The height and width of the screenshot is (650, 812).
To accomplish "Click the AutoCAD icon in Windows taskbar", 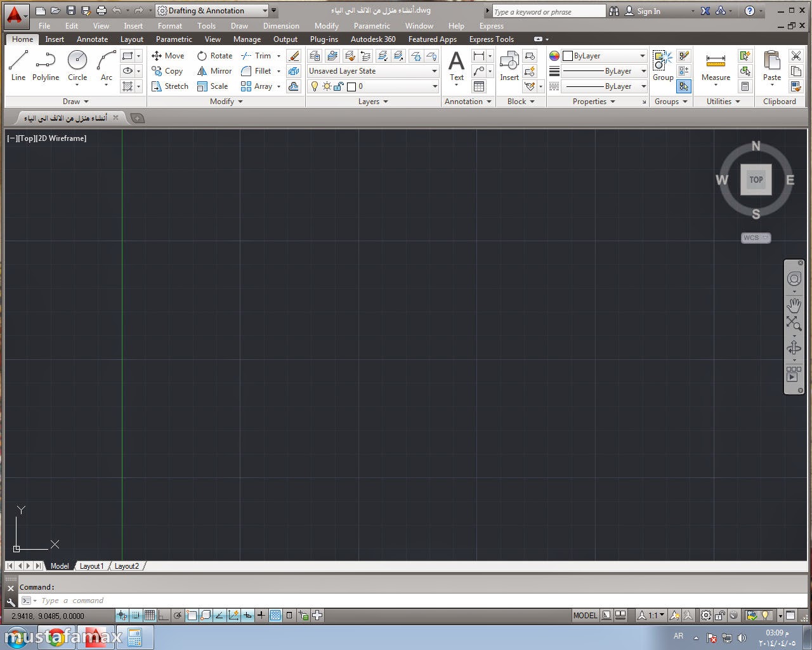I will click(96, 637).
